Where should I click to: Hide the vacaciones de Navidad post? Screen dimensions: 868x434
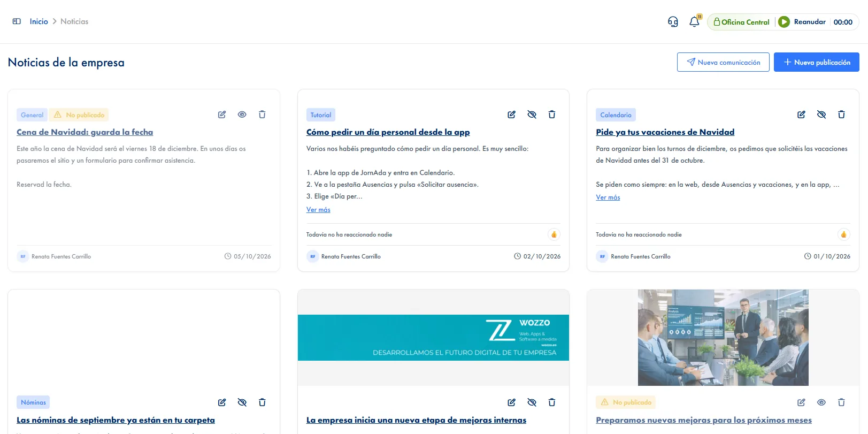point(821,115)
